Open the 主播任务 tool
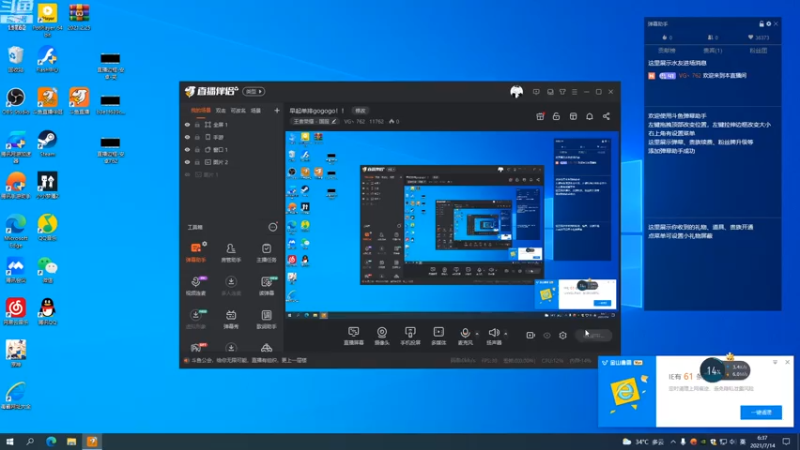The height and width of the screenshot is (450, 800). (x=266, y=252)
